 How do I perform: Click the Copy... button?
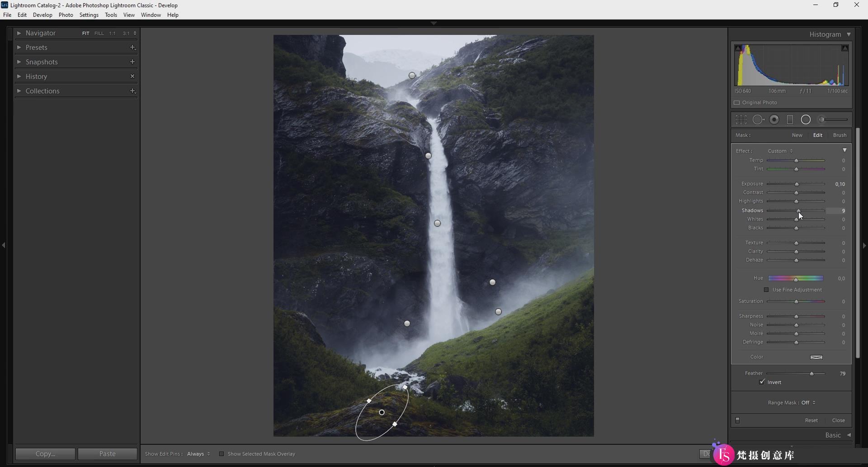(x=45, y=454)
